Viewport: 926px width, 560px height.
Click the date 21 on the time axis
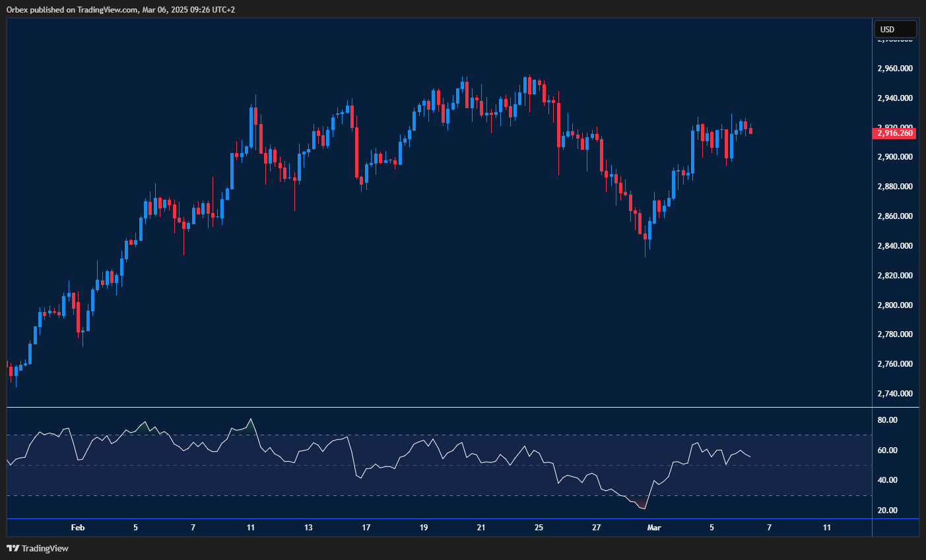(480, 528)
